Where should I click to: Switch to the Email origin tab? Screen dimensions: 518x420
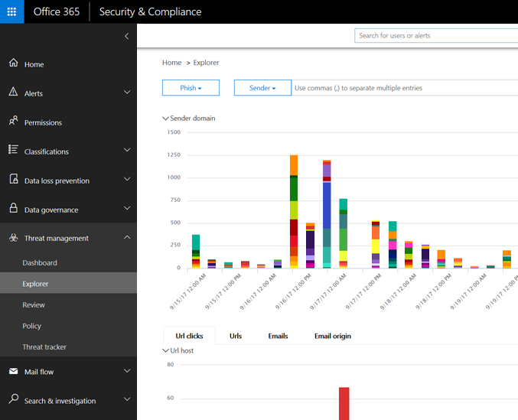point(332,336)
